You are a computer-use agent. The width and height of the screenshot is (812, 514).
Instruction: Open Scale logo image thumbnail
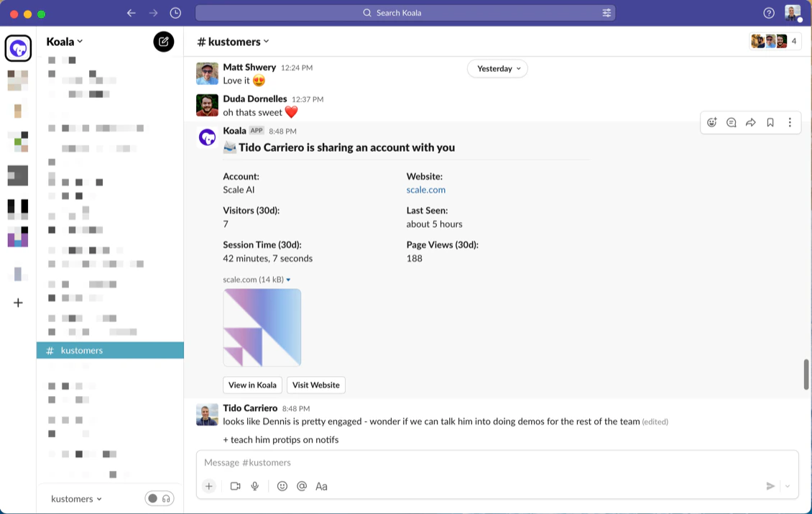coord(262,328)
